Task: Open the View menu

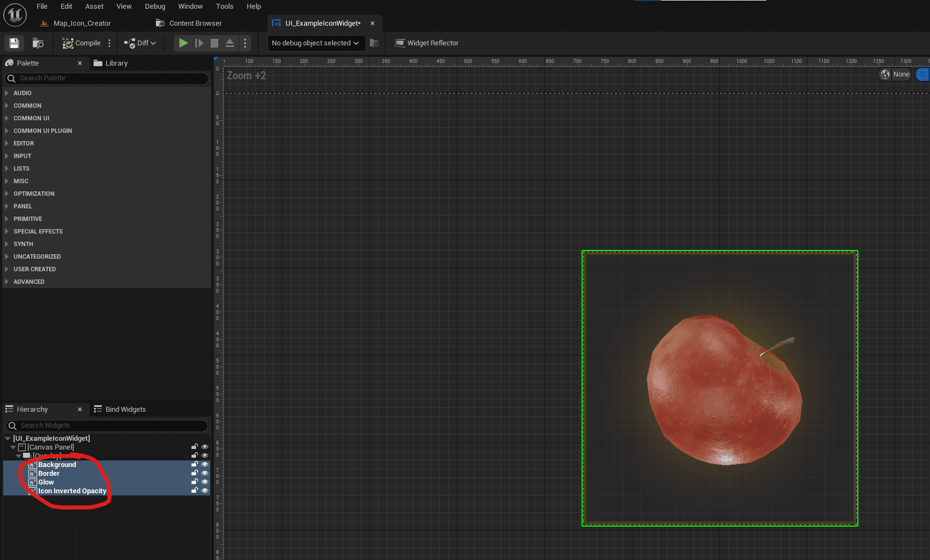Action: (x=124, y=7)
